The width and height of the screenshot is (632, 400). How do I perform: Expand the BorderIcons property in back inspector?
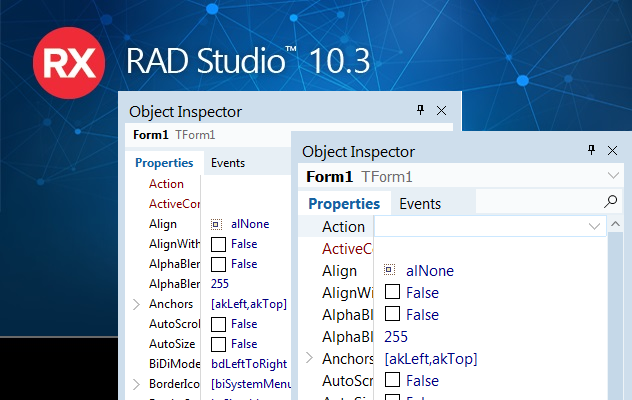(x=136, y=384)
